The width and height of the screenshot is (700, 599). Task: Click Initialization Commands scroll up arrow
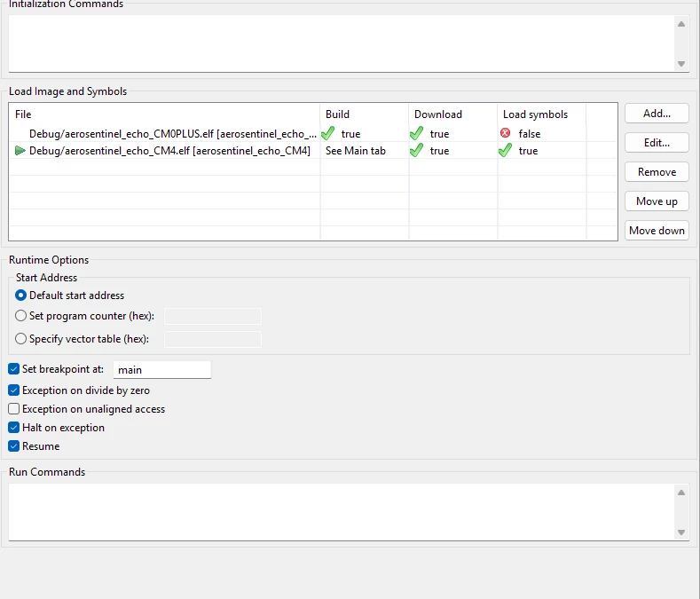pyautogui.click(x=681, y=24)
